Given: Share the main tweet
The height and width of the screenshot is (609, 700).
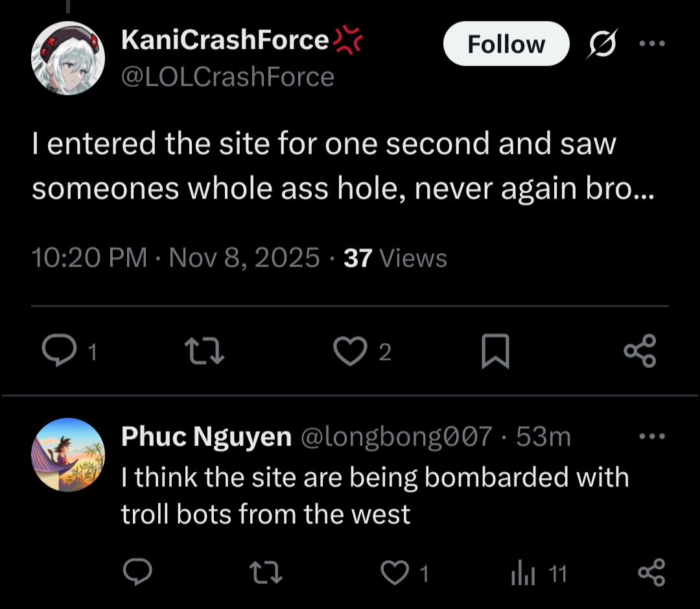Looking at the screenshot, I should (x=640, y=352).
